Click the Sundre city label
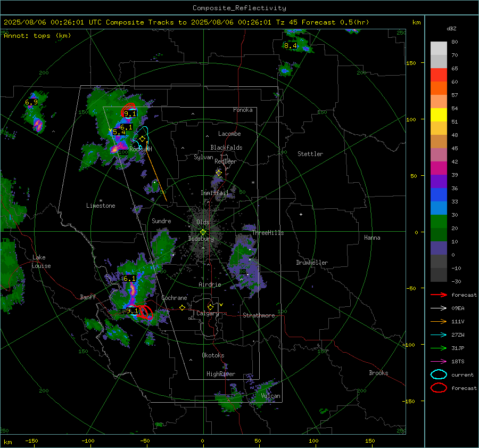Image resolution: width=479 pixels, height=448 pixels. click(161, 221)
